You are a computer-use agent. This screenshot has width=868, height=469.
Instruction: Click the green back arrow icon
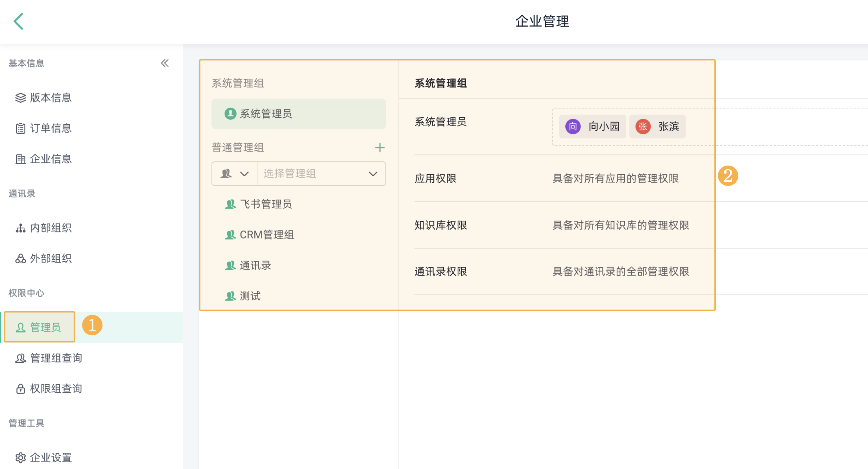(19, 21)
